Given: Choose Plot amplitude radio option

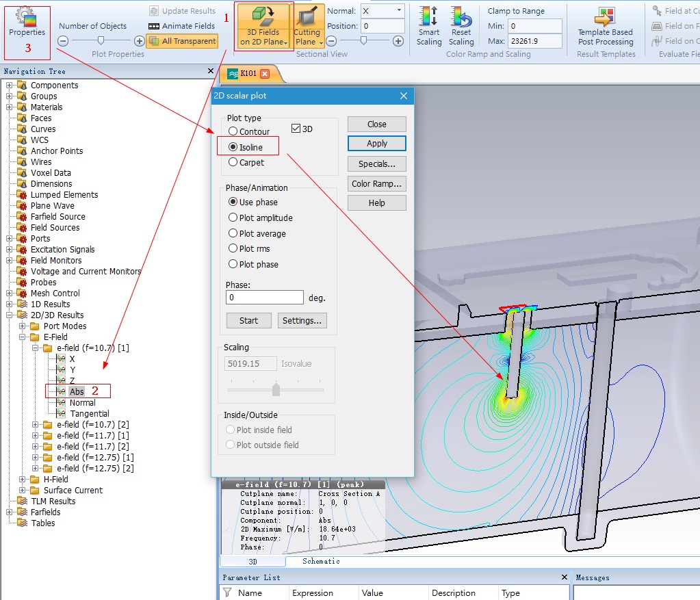Looking at the screenshot, I should [234, 218].
